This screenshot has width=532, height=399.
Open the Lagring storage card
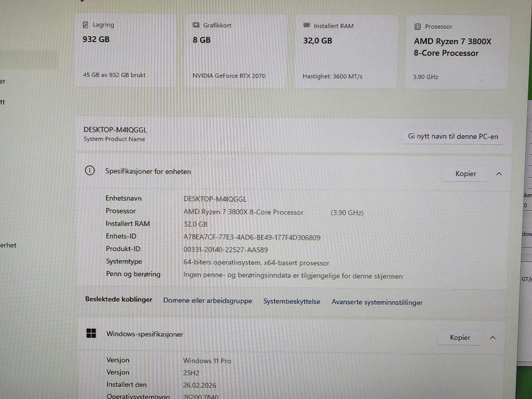126,50
